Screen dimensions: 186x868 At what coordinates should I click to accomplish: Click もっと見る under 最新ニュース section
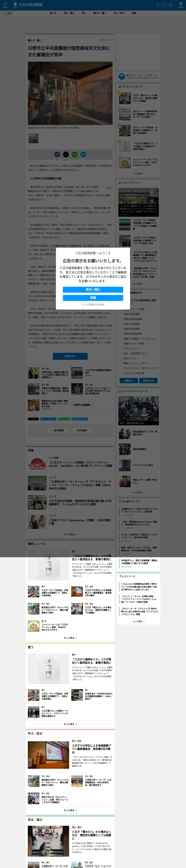pyautogui.click(x=70, y=638)
